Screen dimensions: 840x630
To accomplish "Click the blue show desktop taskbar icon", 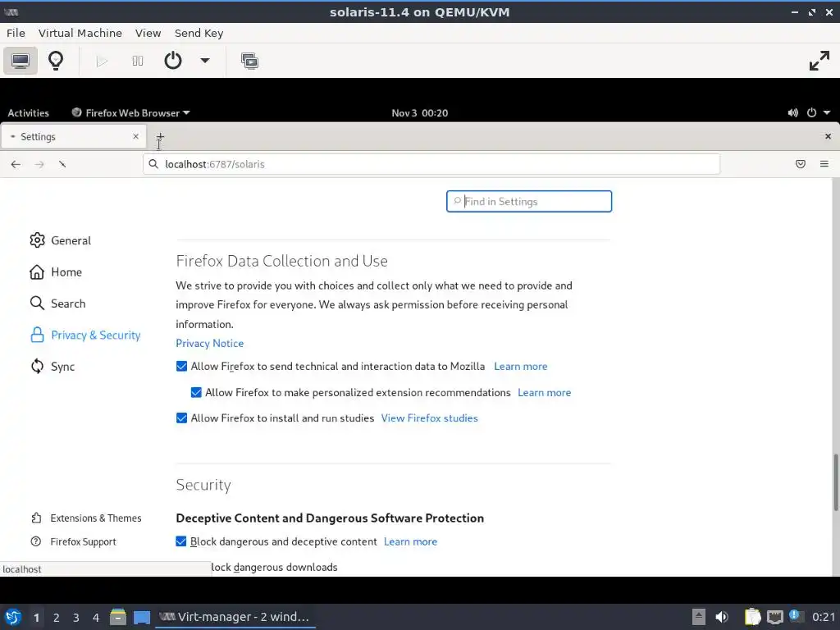I will (x=142, y=618).
